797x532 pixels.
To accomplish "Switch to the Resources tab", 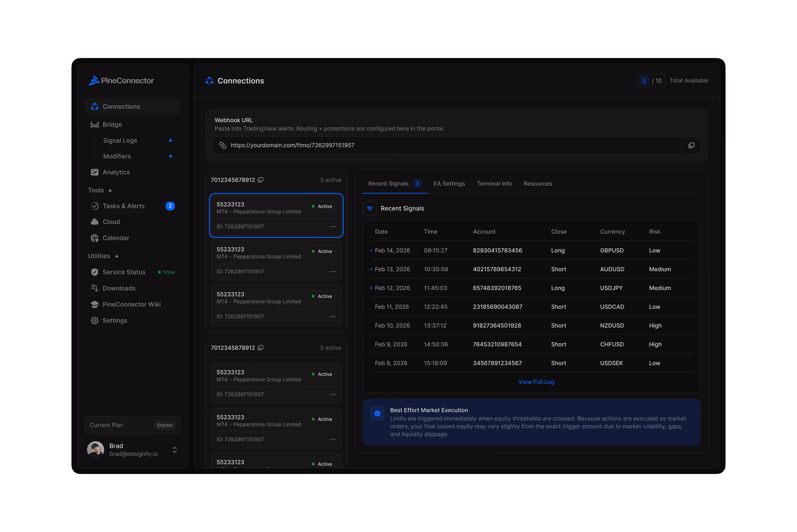I will coord(537,183).
